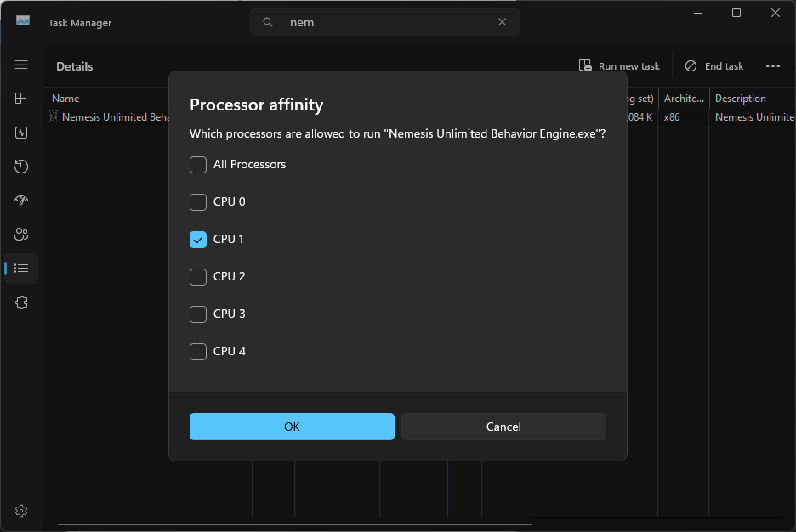Go to Processes page icon
796x532 pixels.
coord(21,99)
